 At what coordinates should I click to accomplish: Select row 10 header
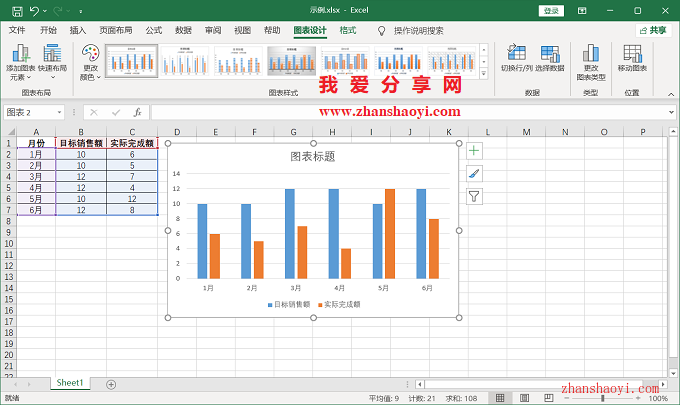point(9,244)
